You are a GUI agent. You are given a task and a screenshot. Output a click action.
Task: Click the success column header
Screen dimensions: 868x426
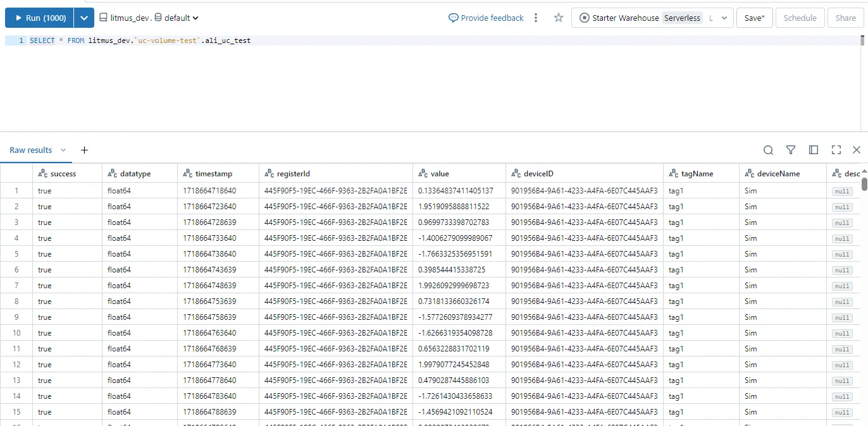[67, 173]
